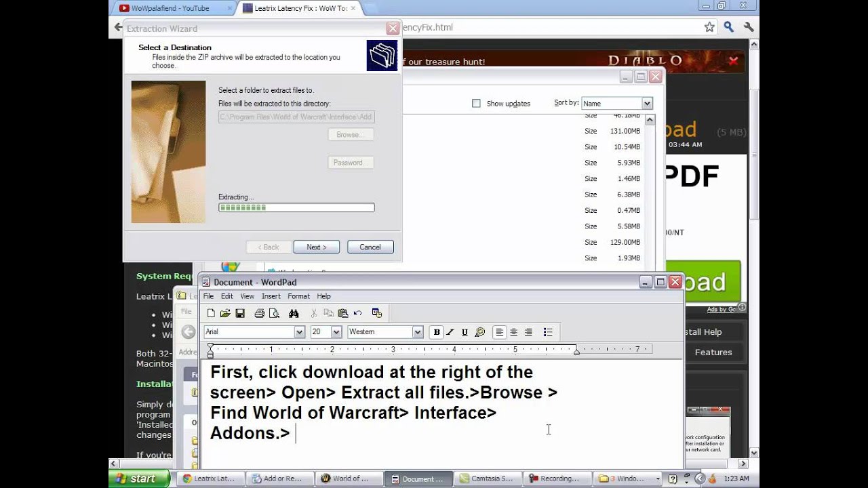Click the green Download button on the webpage
Screen dimensions: 868x488
(703, 282)
